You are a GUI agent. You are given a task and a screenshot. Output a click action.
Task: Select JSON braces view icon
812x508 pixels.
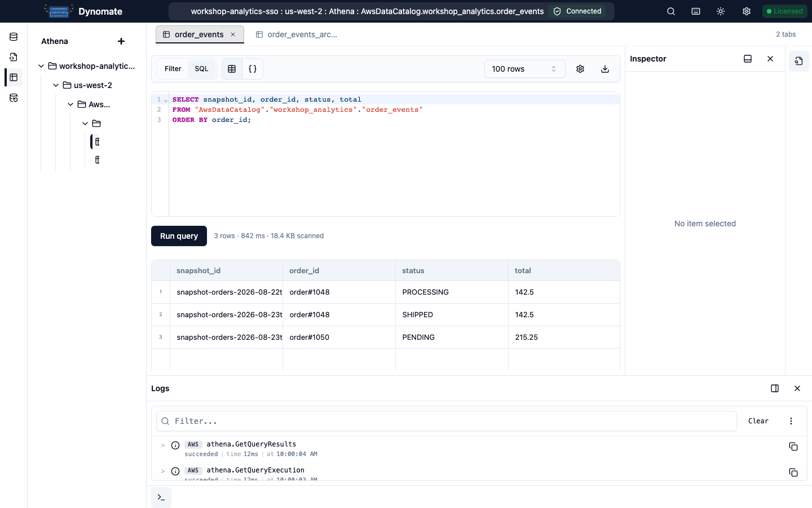(x=253, y=69)
